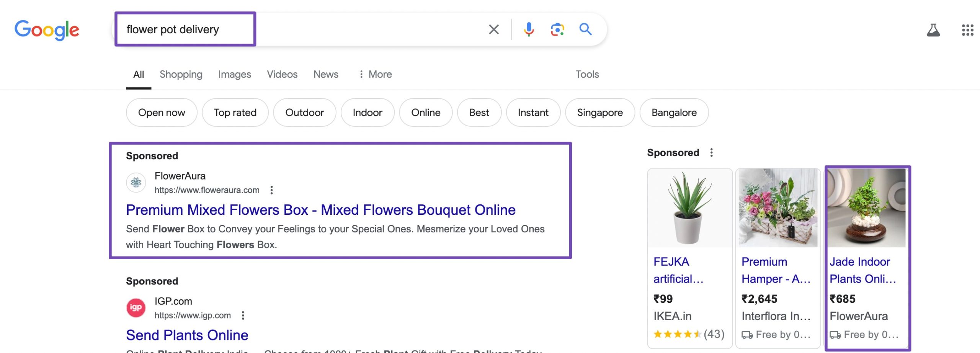
Task: Switch to the Shopping tab
Action: [181, 74]
